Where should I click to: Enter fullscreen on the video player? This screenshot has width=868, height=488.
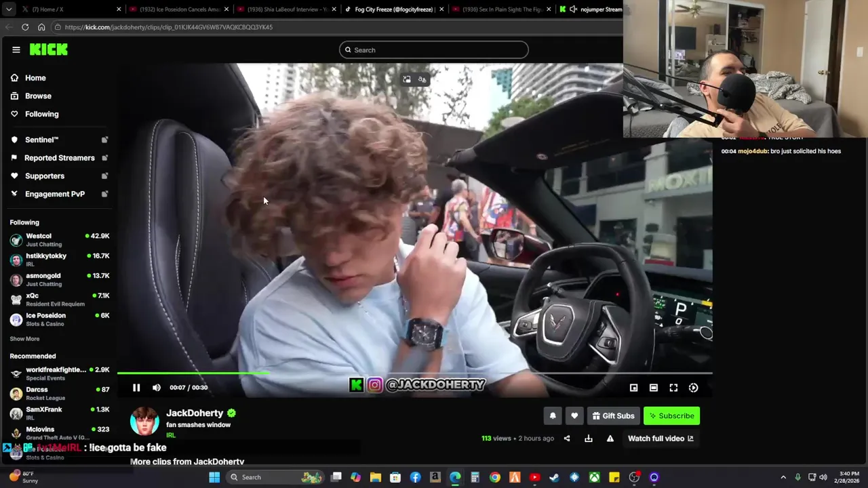(x=673, y=388)
